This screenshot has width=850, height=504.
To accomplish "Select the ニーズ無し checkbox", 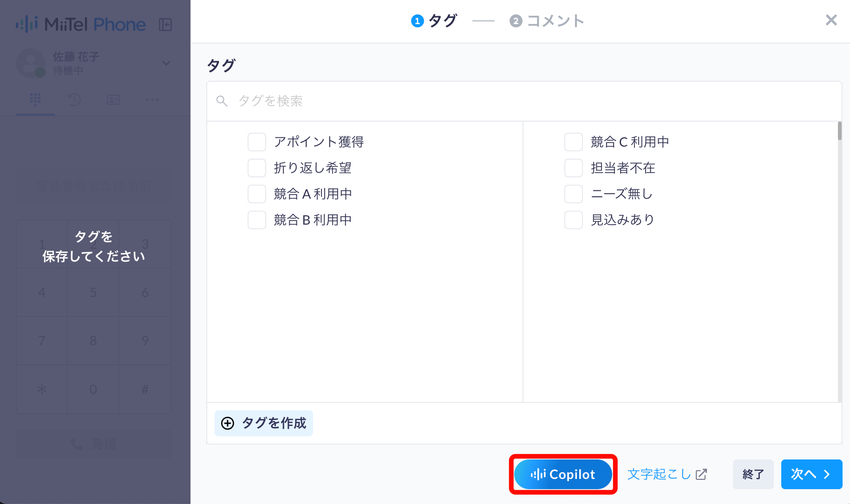I will tap(574, 194).
